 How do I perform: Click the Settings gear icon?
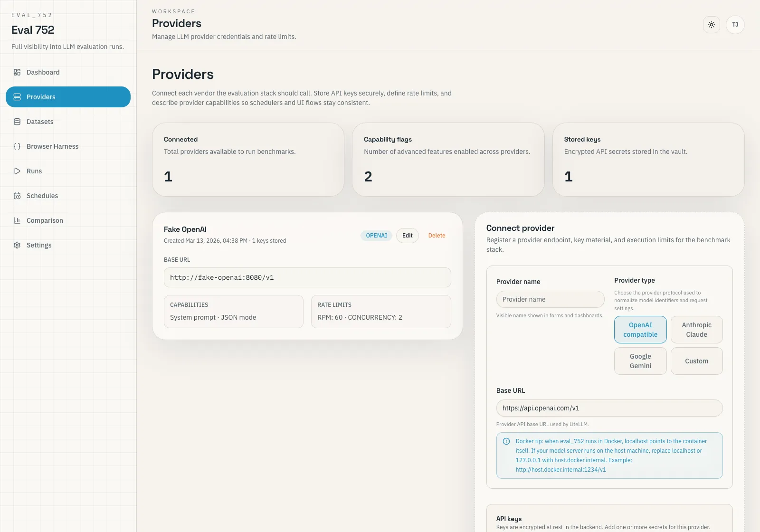(x=17, y=245)
